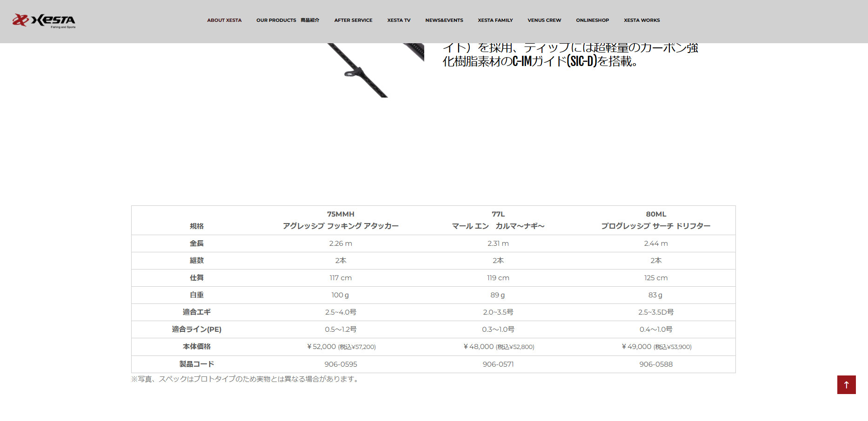868x421 pixels.
Task: Click the 2.0~3.5号 egi value
Action: (498, 312)
